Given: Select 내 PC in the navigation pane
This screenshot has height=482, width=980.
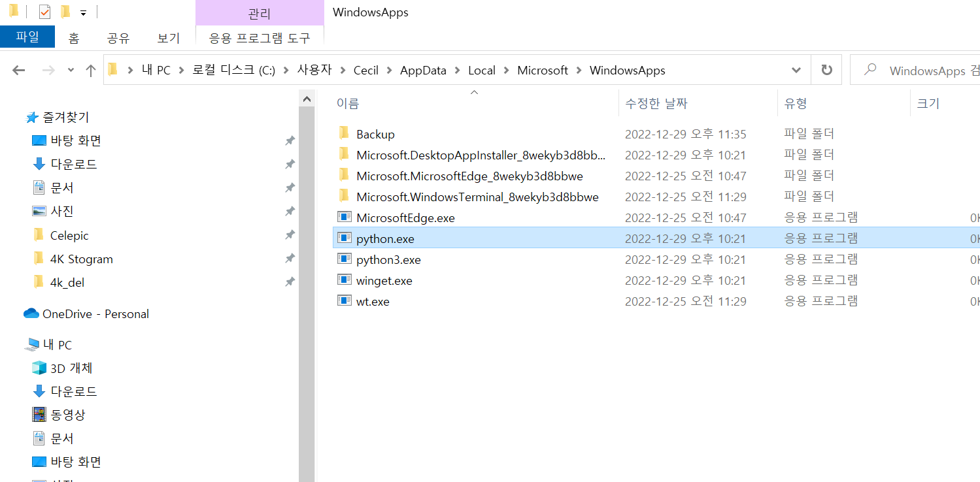Looking at the screenshot, I should tap(57, 345).
